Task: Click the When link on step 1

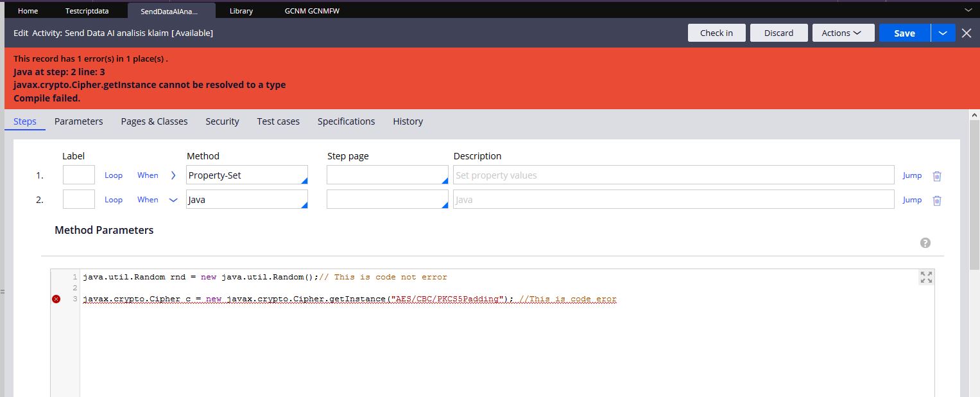Action: [147, 175]
